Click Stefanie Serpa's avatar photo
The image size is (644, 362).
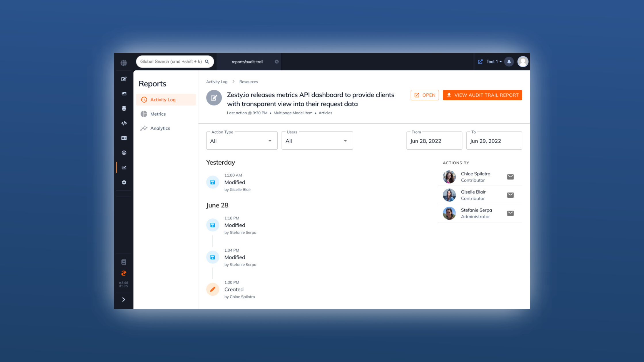449,213
